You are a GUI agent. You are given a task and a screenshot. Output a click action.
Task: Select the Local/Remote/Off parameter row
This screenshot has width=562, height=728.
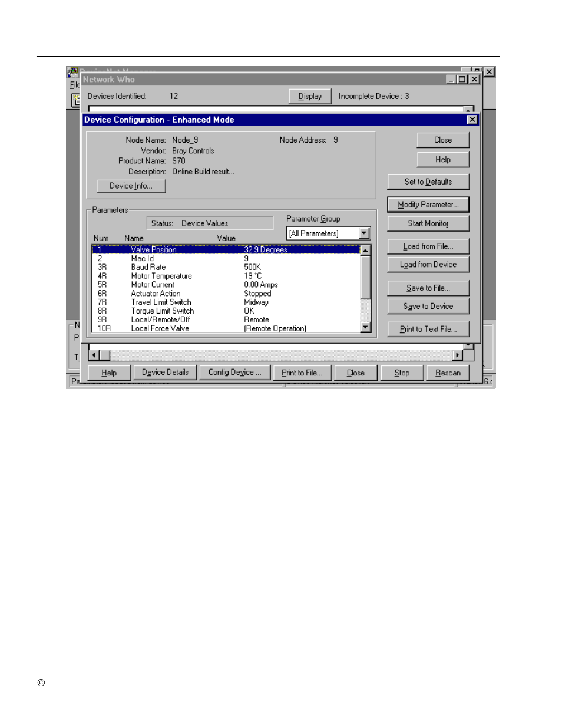pyautogui.click(x=226, y=320)
